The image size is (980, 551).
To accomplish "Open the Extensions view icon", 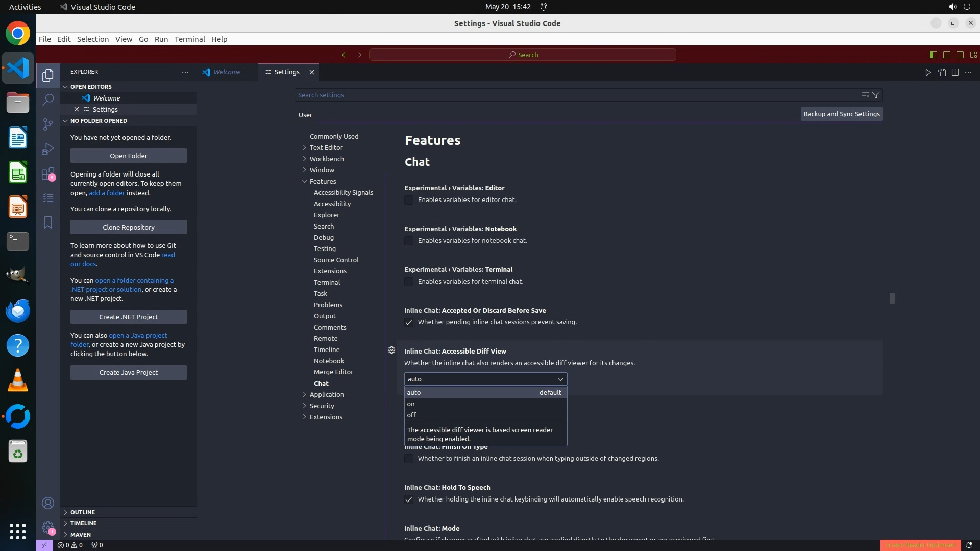I will [x=48, y=174].
